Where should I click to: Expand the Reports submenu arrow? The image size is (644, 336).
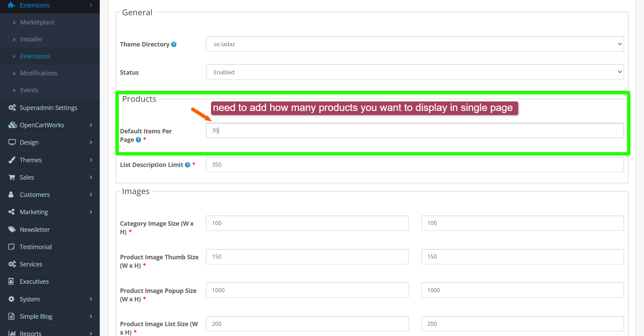point(91,333)
